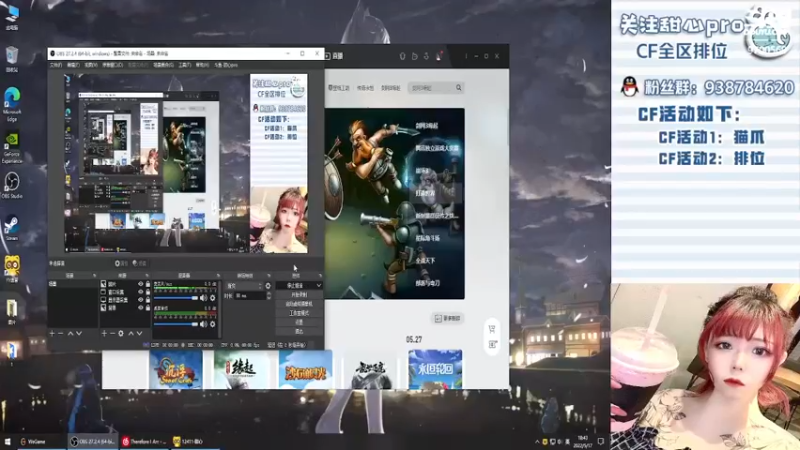Open the Steam desktop icon
This screenshot has width=800, height=450.
12,228
